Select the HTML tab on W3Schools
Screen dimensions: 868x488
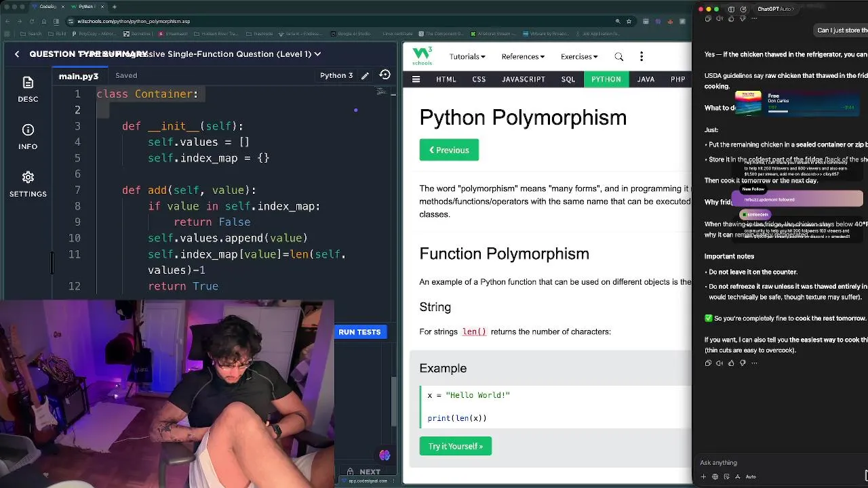(446, 79)
